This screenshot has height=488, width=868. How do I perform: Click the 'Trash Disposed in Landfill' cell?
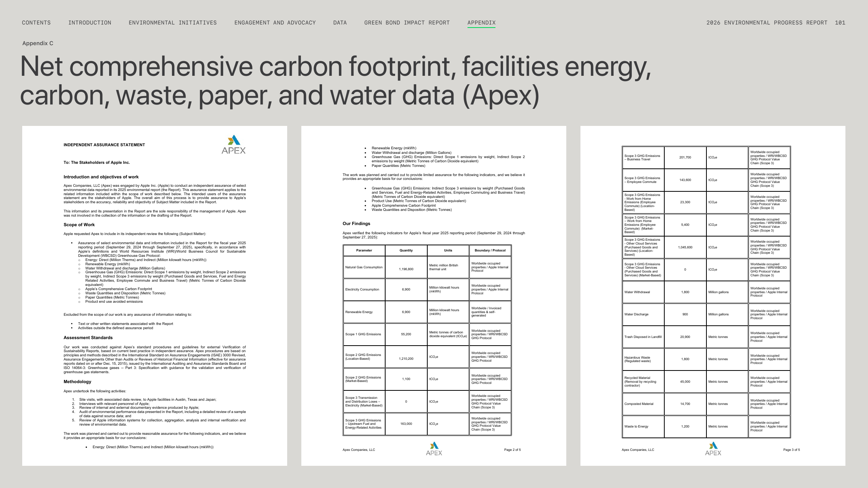(x=643, y=337)
